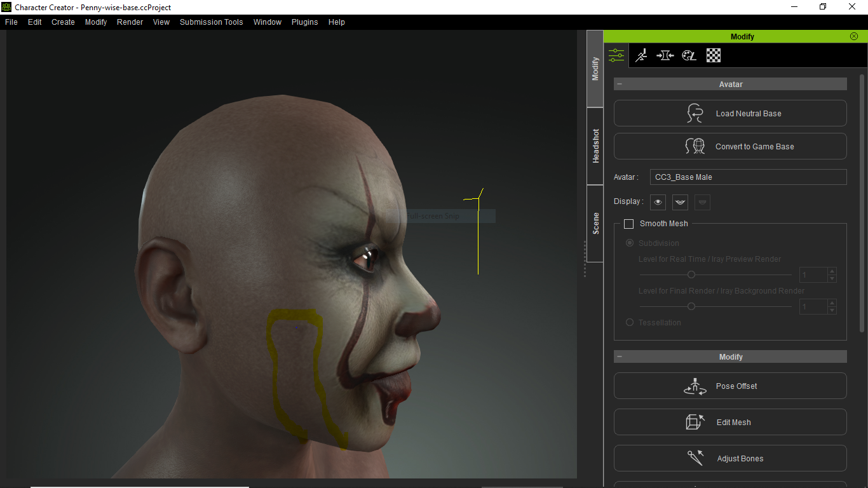Decrease Real Time render level stepper

click(832, 278)
